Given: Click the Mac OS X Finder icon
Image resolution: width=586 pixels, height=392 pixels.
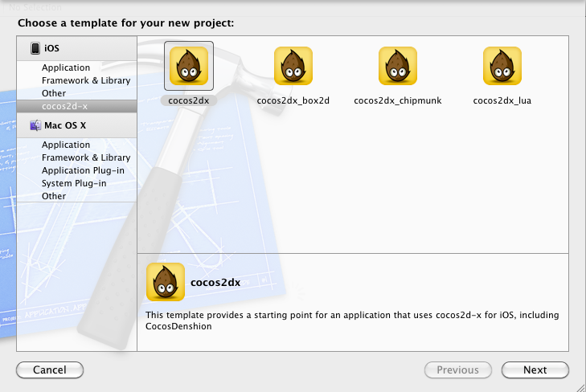Looking at the screenshot, I should 35,125.
